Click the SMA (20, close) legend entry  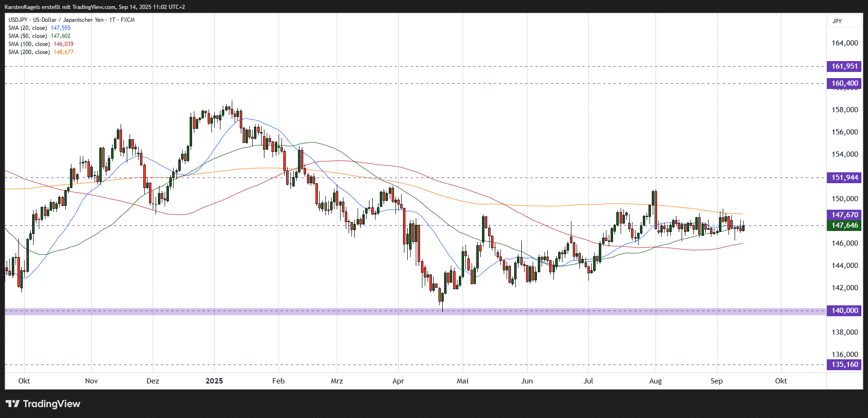(28, 28)
